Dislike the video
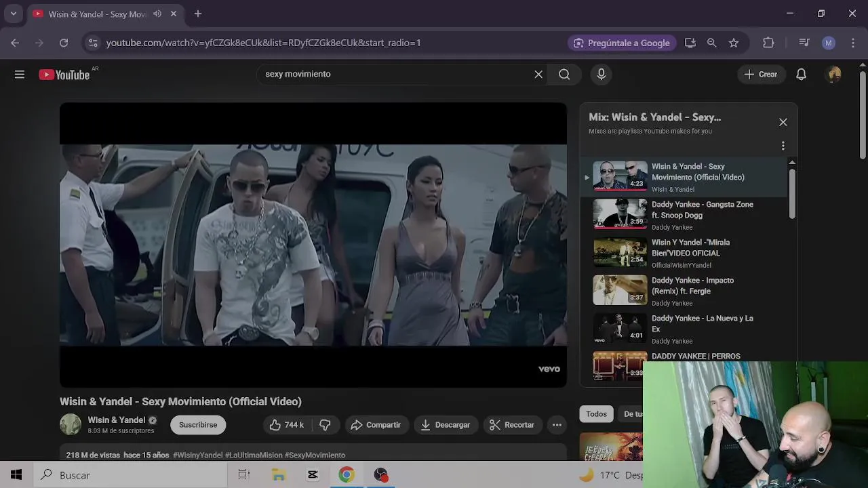Image resolution: width=868 pixels, height=488 pixels. 325,425
